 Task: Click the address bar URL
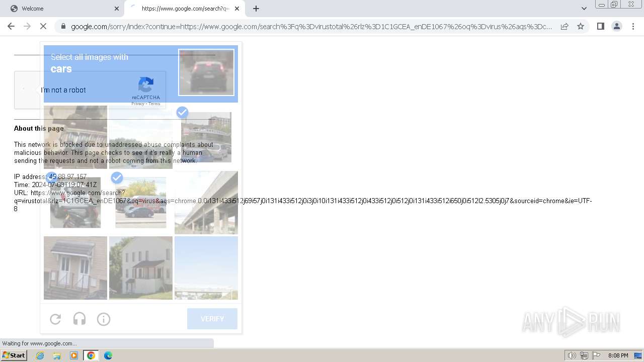tap(311, 27)
